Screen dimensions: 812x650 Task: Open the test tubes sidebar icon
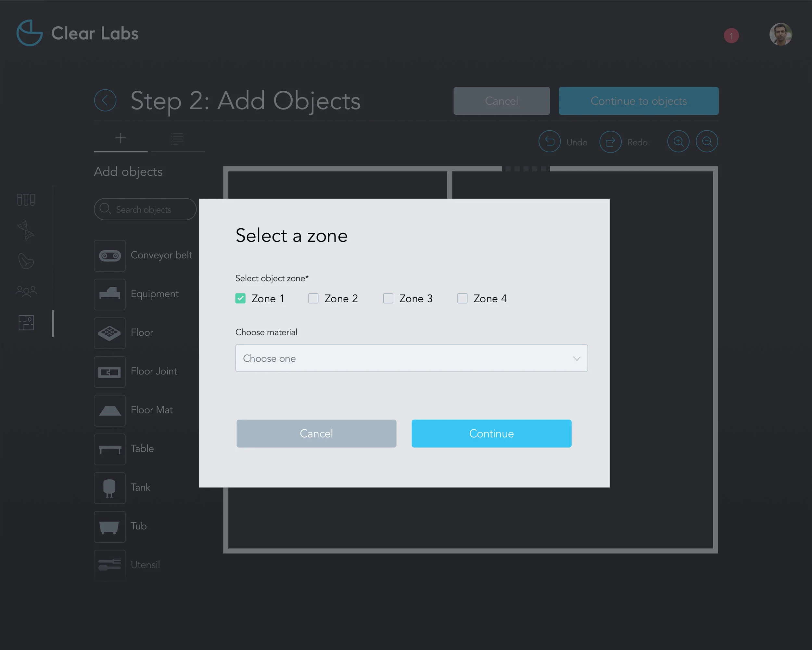[26, 200]
